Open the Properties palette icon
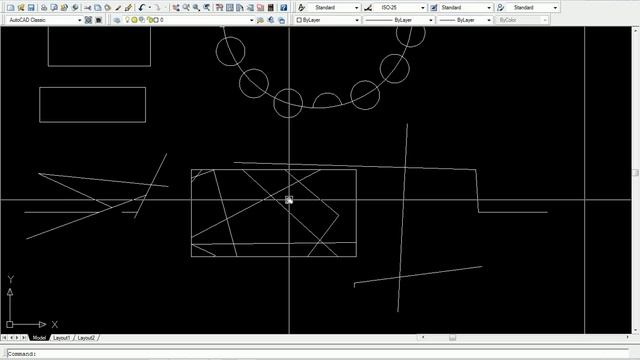Viewport: 640px width, 360px height. pyautogui.click(x=220, y=8)
